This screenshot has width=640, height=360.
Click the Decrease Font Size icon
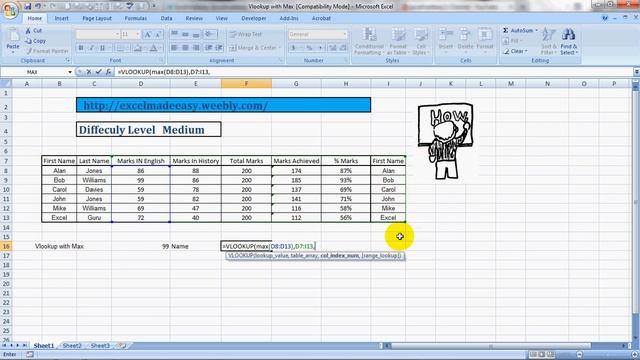click(x=158, y=35)
